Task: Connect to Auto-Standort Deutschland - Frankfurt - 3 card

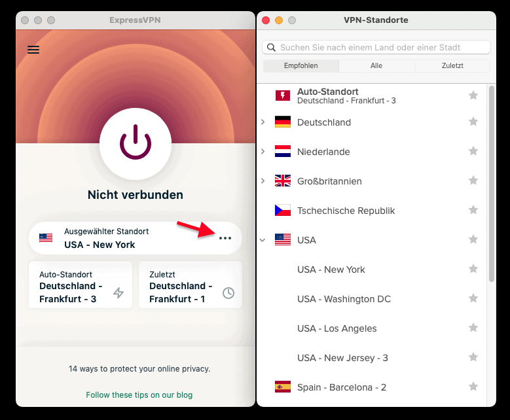Action: (x=81, y=285)
